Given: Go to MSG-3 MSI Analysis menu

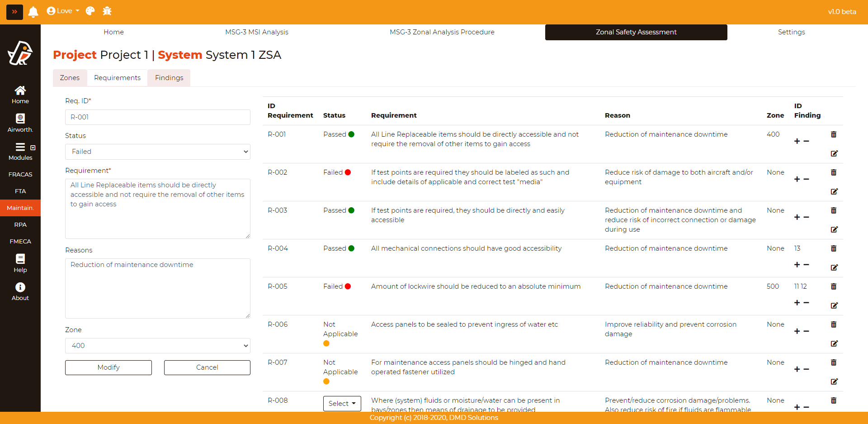Looking at the screenshot, I should click(257, 32).
